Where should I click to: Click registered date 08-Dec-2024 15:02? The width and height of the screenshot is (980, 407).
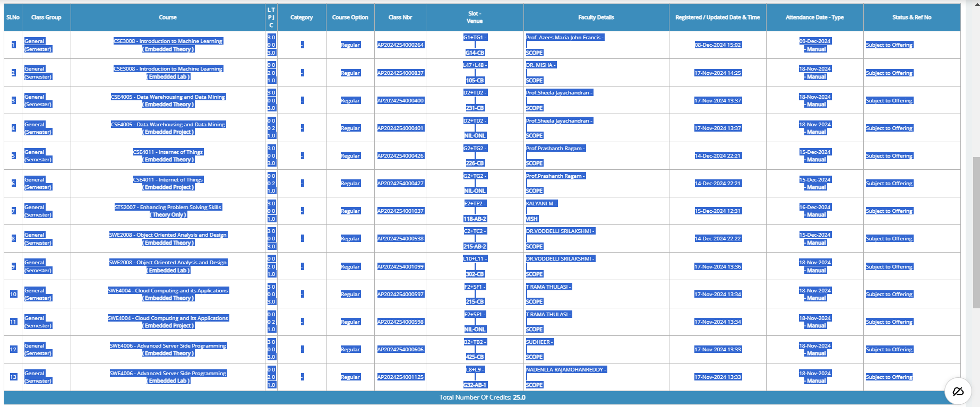tap(717, 45)
